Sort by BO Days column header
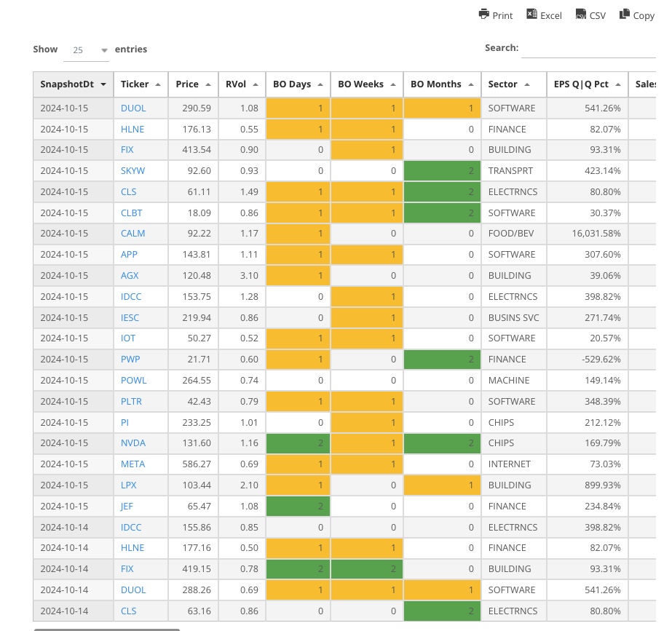Viewport: 672px width, 631px height. click(x=297, y=84)
